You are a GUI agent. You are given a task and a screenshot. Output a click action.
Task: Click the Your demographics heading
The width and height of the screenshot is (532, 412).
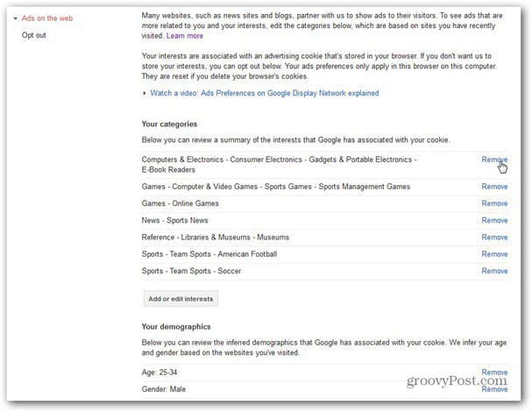coord(176,326)
